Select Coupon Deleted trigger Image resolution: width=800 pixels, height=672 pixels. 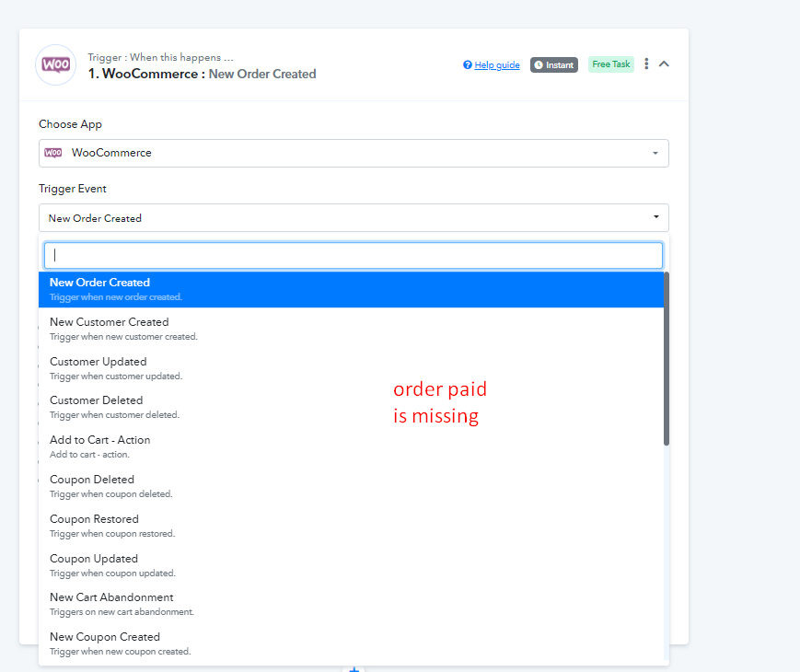(x=351, y=486)
